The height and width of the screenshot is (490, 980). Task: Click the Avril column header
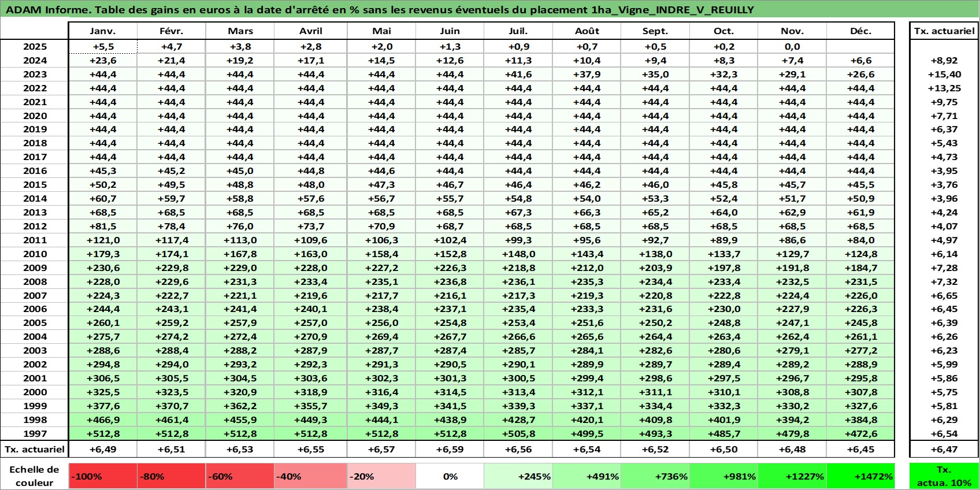point(311,31)
